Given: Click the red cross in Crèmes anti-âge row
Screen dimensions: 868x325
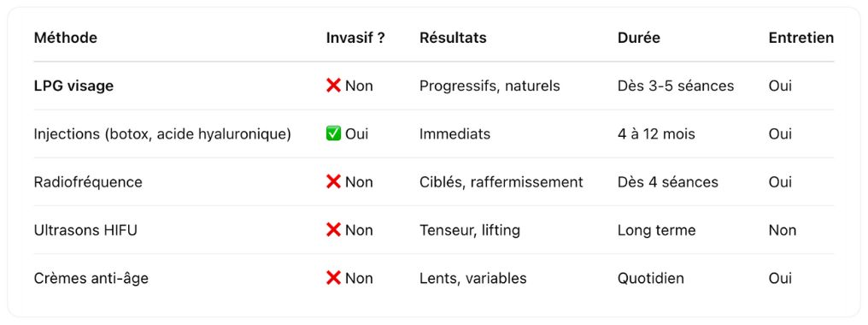Looking at the screenshot, I should 333,278.
